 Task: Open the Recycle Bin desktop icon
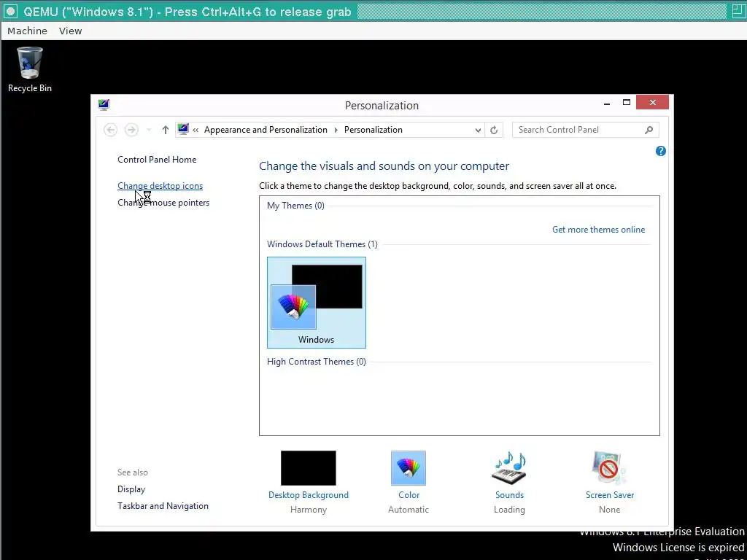29,69
